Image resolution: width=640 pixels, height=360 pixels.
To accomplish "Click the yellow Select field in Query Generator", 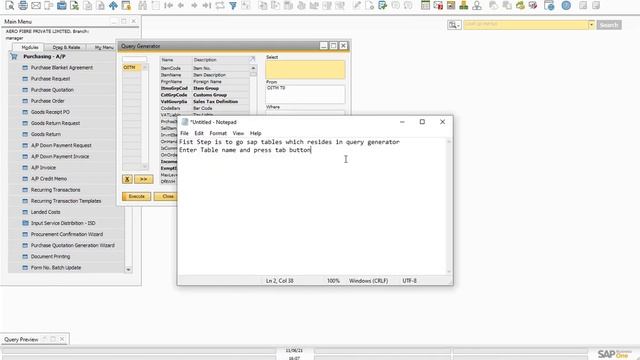I will 305,70.
